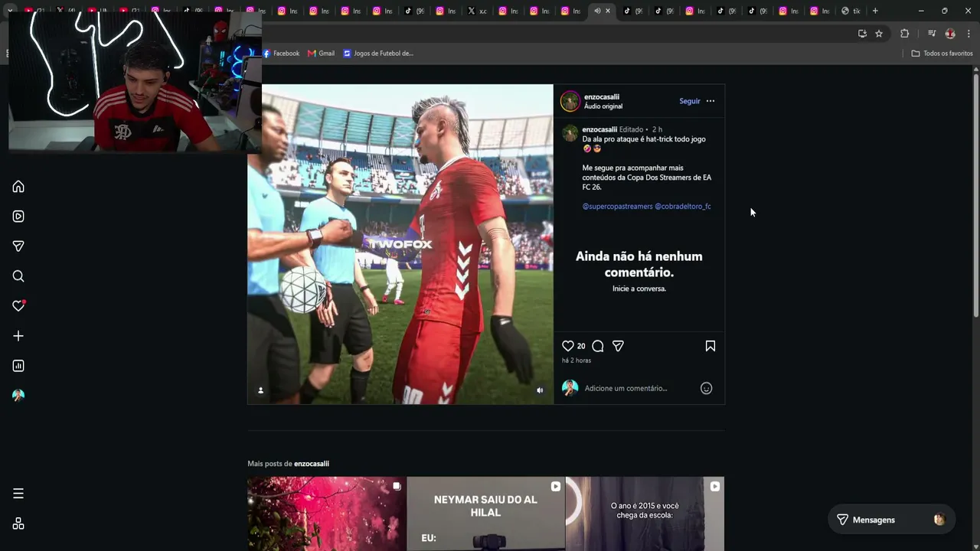This screenshot has height=551, width=980.
Task: Click the 'Editado' label in caption
Action: click(632, 129)
